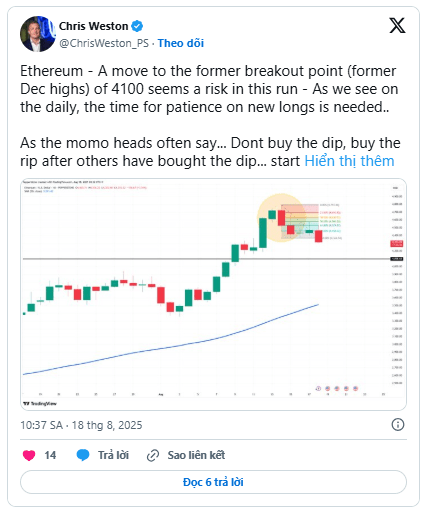Click the red price label on chart axis
Screen dimensions: 428x513
click(x=397, y=244)
